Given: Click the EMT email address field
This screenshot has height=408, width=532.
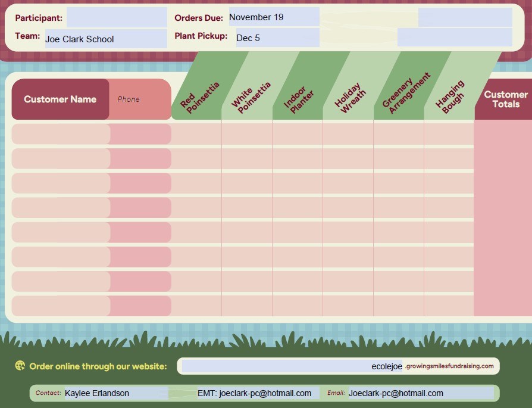Looking at the screenshot, I should point(254,393).
